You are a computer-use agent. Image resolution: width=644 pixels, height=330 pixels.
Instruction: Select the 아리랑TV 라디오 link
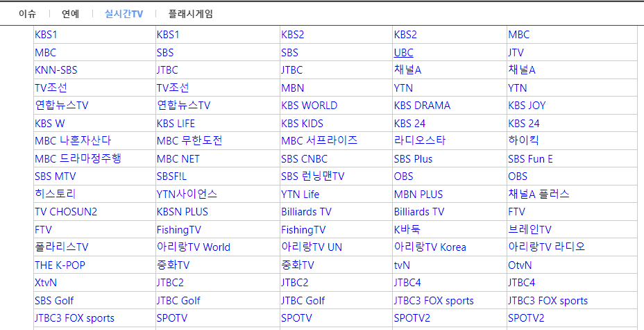point(546,247)
